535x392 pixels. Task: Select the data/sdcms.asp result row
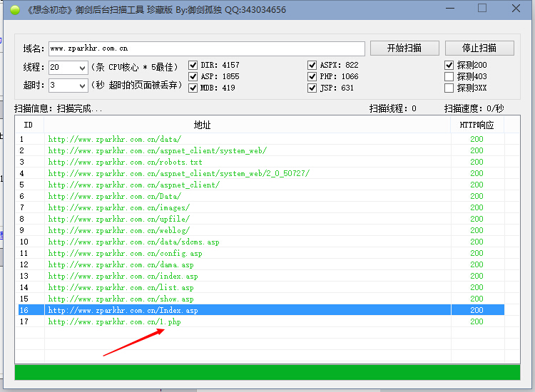pyautogui.click(x=261, y=242)
